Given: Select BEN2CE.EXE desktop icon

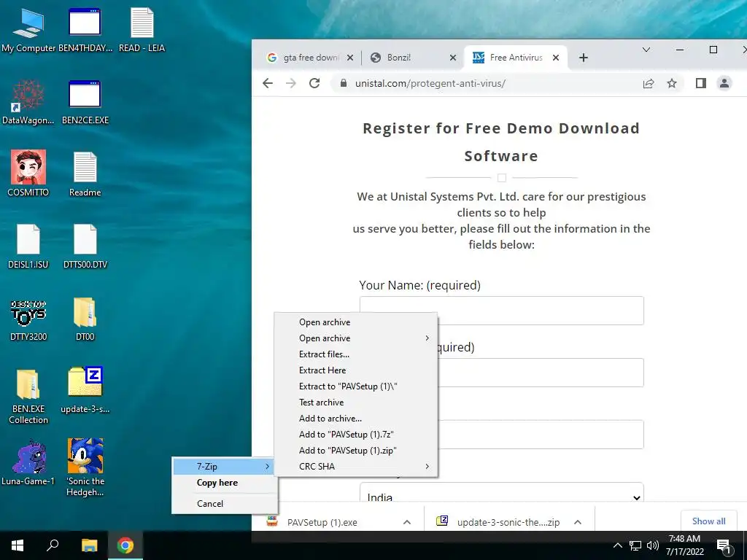Looking at the screenshot, I should pyautogui.click(x=85, y=102).
